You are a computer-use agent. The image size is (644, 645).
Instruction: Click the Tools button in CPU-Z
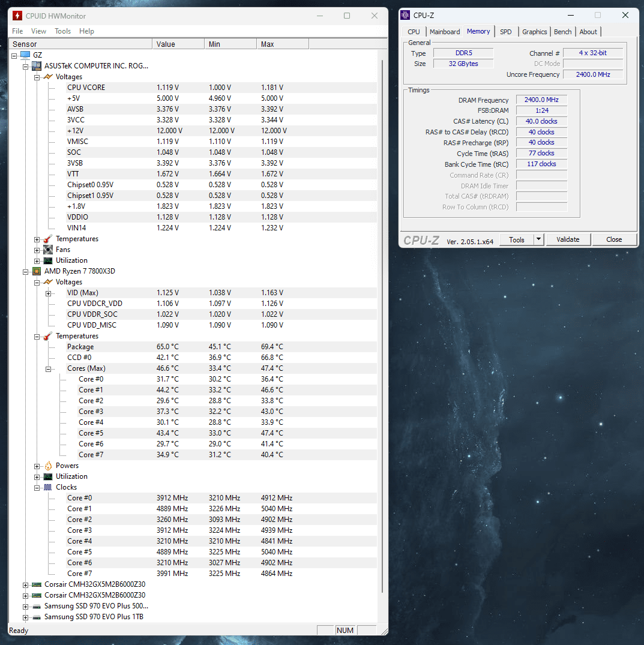pyautogui.click(x=516, y=240)
